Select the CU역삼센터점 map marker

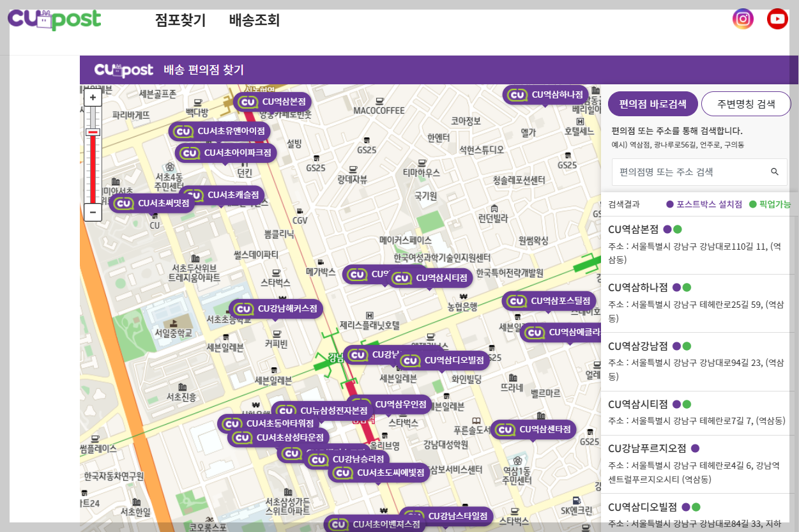pos(533,430)
